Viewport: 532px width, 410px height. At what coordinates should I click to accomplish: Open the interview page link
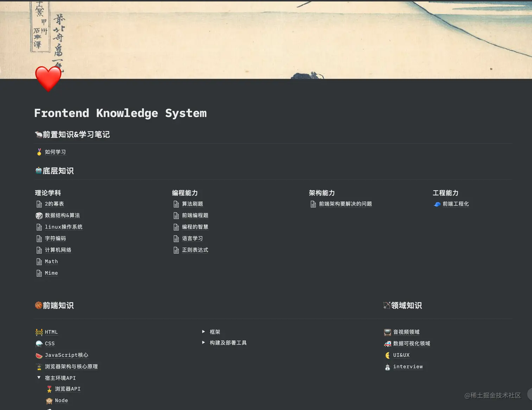[408, 367]
